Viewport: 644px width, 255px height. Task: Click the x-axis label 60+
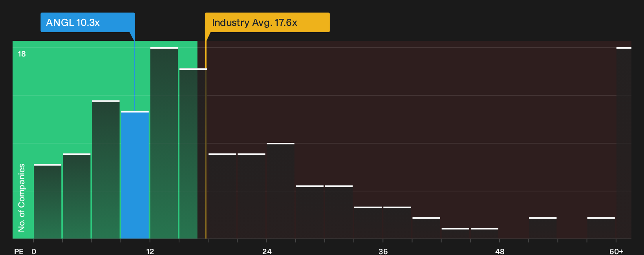[x=616, y=251]
